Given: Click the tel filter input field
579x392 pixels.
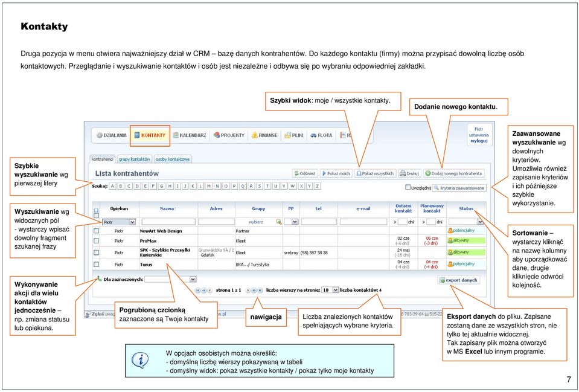Looking at the screenshot, I should click(319, 222).
